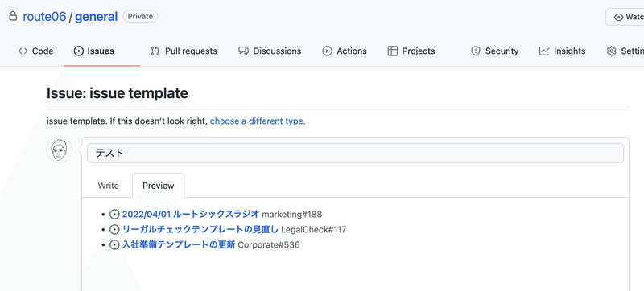This screenshot has width=644, height=291.
Task: Click the marketing#188 reference text
Action: click(x=292, y=214)
